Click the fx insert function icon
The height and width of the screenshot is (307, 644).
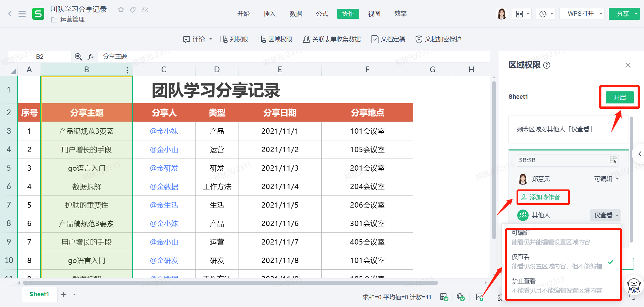click(91, 56)
